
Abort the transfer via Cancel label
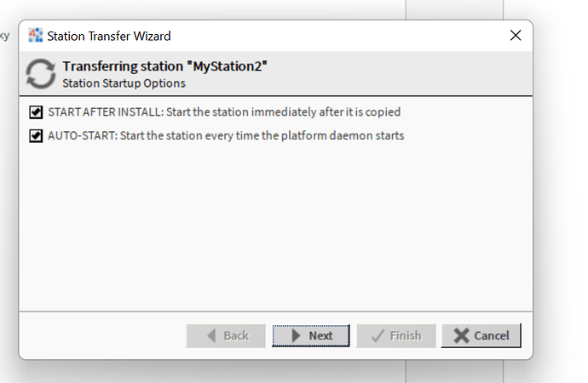point(491,335)
